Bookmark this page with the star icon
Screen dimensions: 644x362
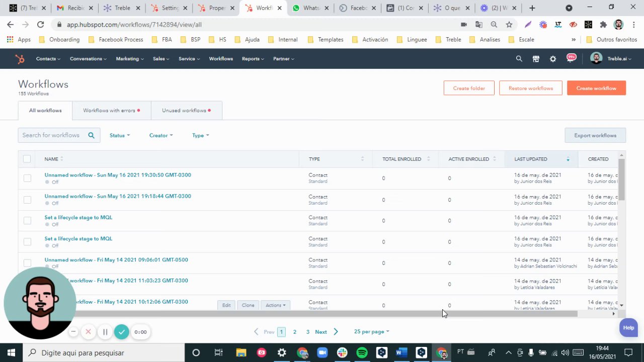pos(509,25)
